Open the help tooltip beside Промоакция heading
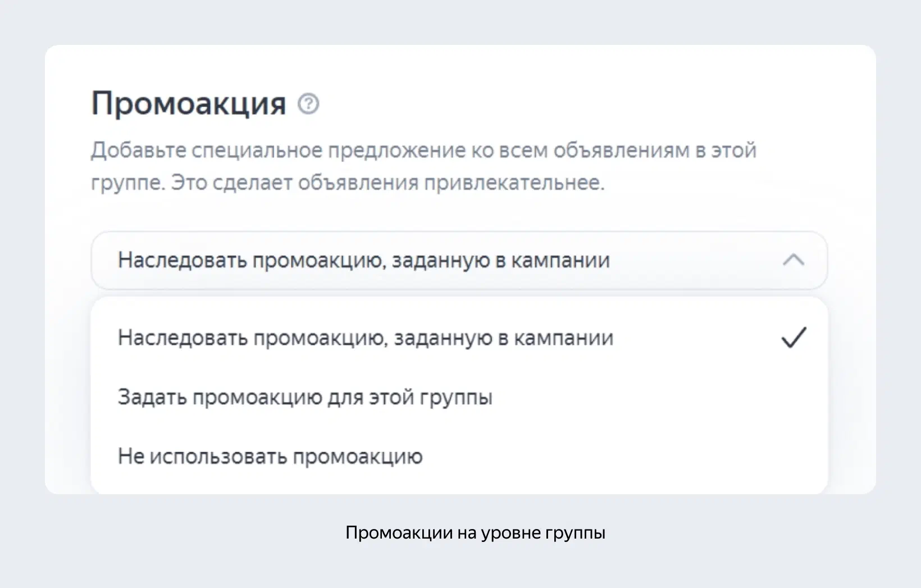 coord(308,104)
